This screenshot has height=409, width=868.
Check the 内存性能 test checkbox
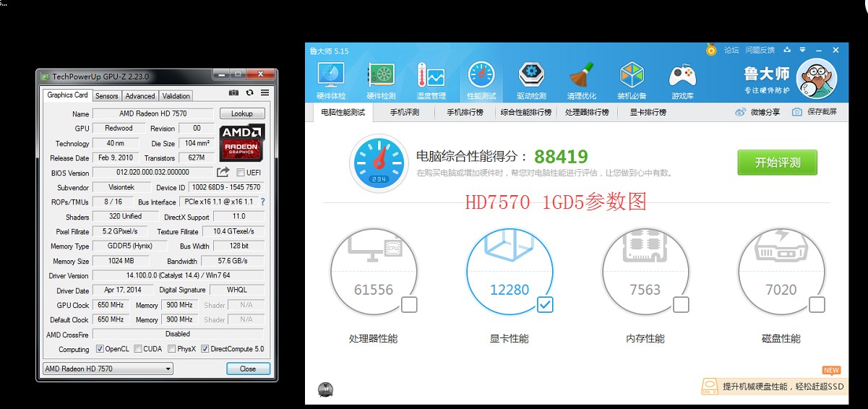coord(681,305)
